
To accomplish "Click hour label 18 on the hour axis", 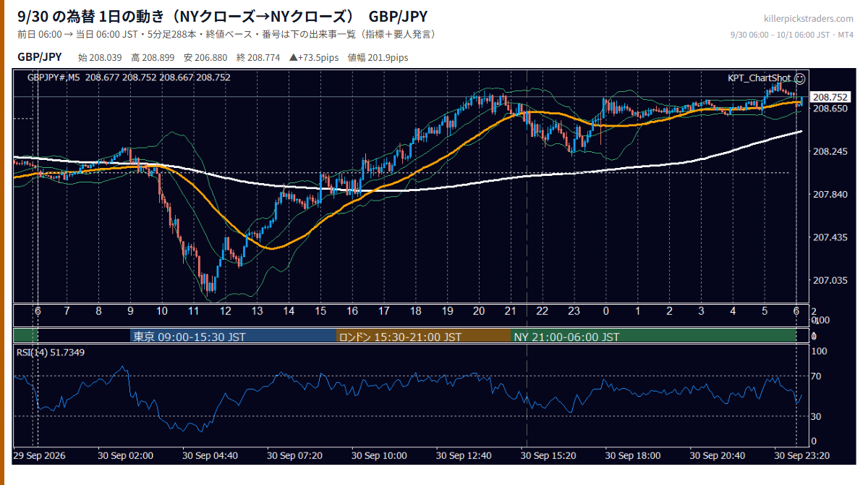I will pos(415,311).
